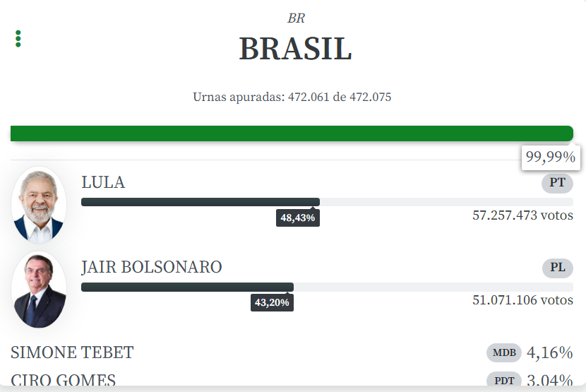The image size is (586, 392).
Task: Click Bolsonaro's dark vote share bar
Action: click(187, 287)
